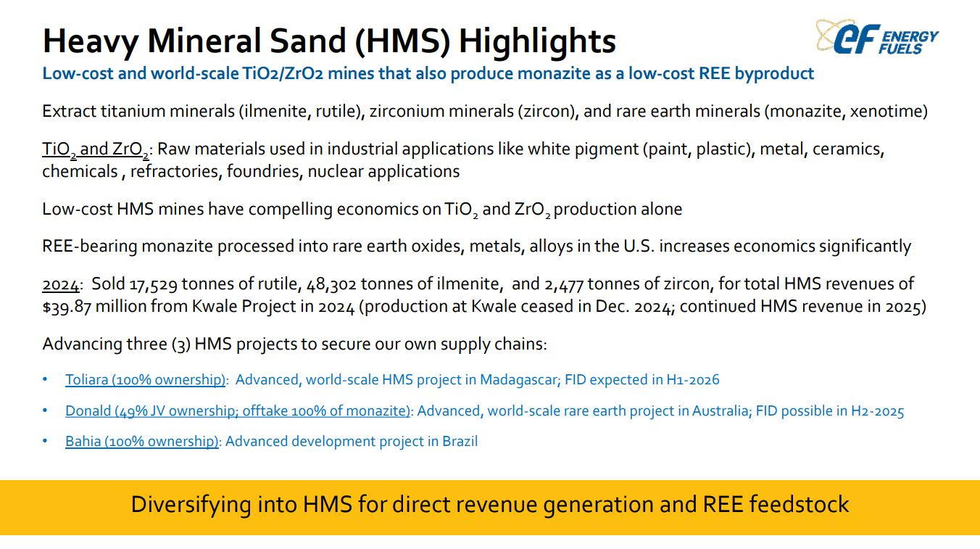Image resolution: width=980 pixels, height=549 pixels.
Task: Open the Donald (49% JV ownership) link
Action: pyautogui.click(x=238, y=410)
